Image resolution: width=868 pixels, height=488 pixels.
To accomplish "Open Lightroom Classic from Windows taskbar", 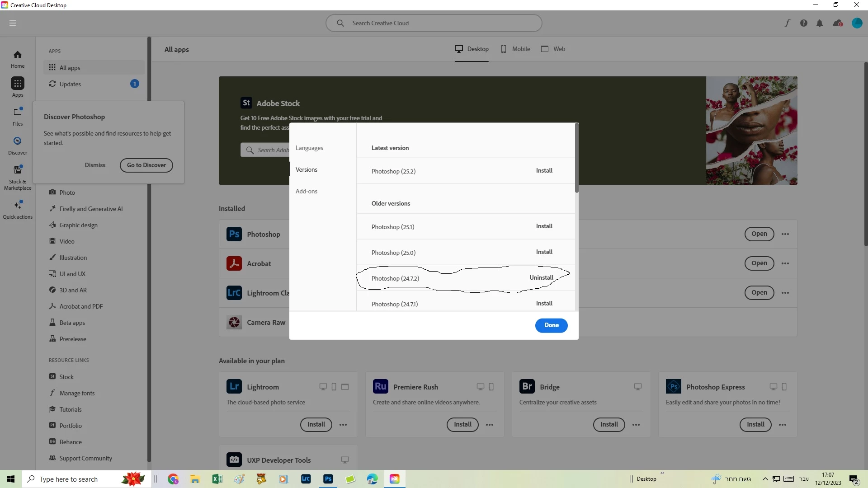I will pos(306,479).
